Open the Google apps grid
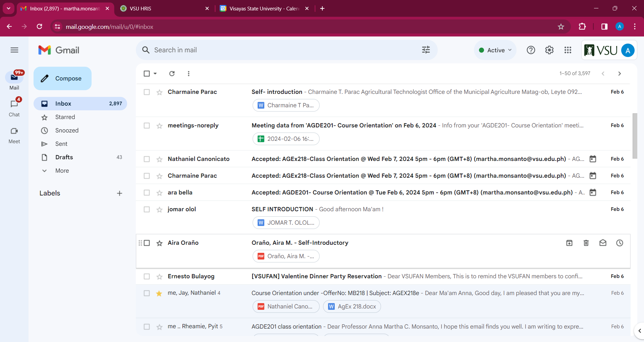Screen dimensions: 644x342 point(568,50)
